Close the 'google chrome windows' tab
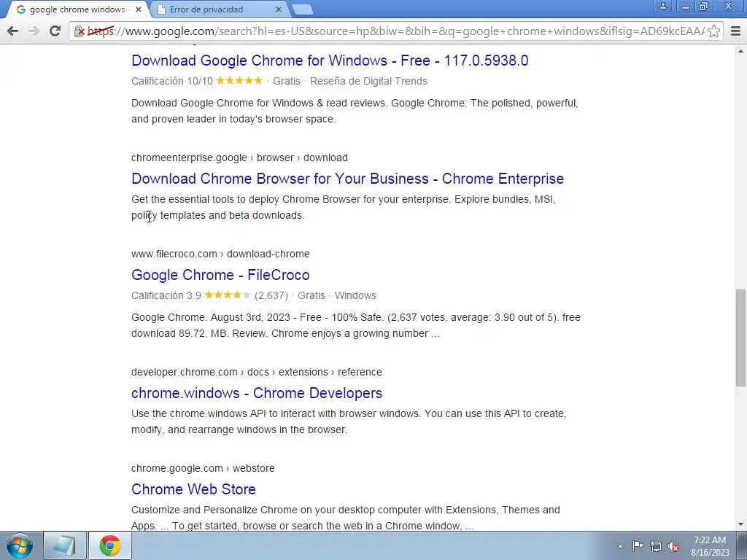Screen dimensions: 747x560 point(138,9)
